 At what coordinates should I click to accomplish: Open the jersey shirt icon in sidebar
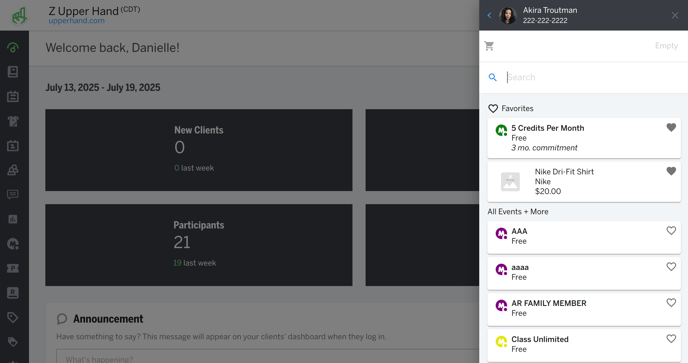click(x=13, y=121)
